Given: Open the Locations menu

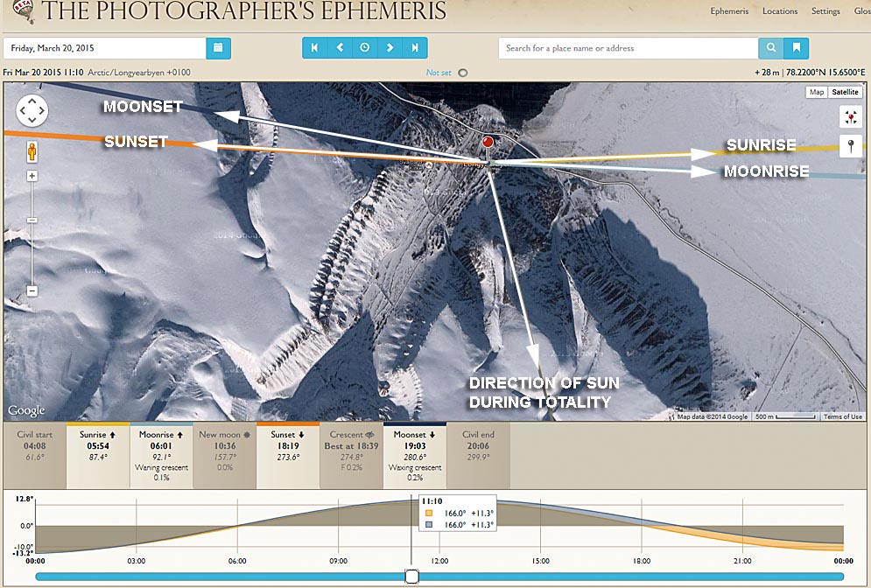Looking at the screenshot, I should (x=779, y=11).
